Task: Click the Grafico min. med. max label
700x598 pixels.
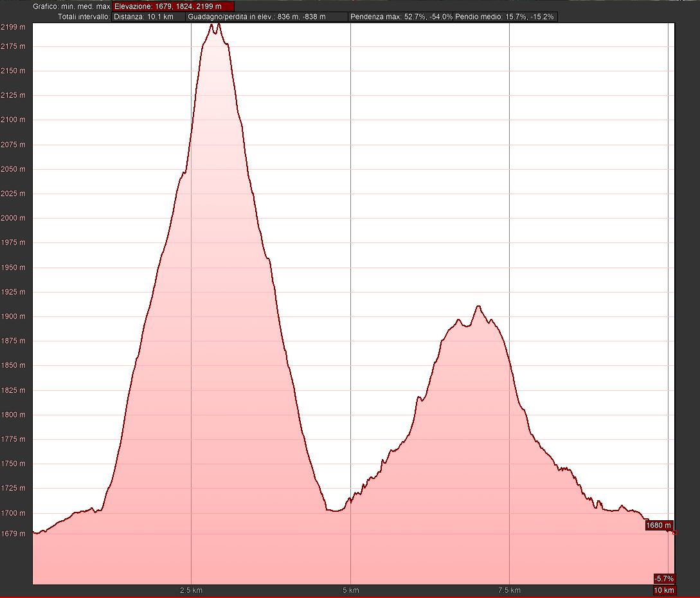Action: coord(72,6)
